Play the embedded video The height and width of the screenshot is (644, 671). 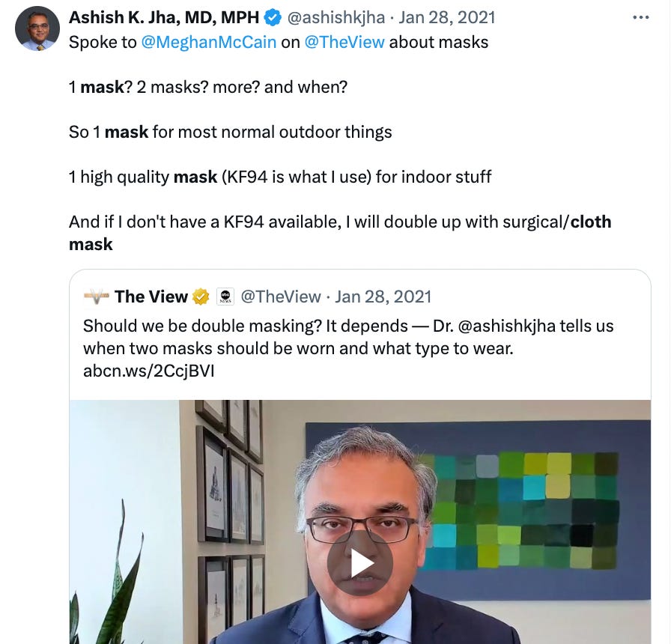tap(360, 563)
